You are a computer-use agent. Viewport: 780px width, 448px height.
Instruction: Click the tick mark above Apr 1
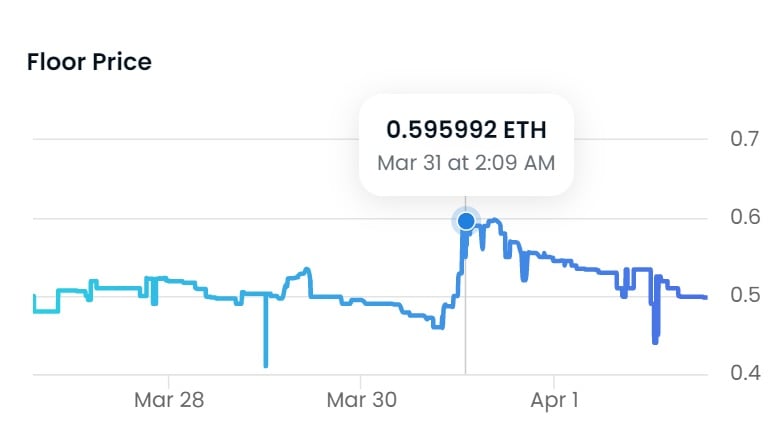click(553, 379)
